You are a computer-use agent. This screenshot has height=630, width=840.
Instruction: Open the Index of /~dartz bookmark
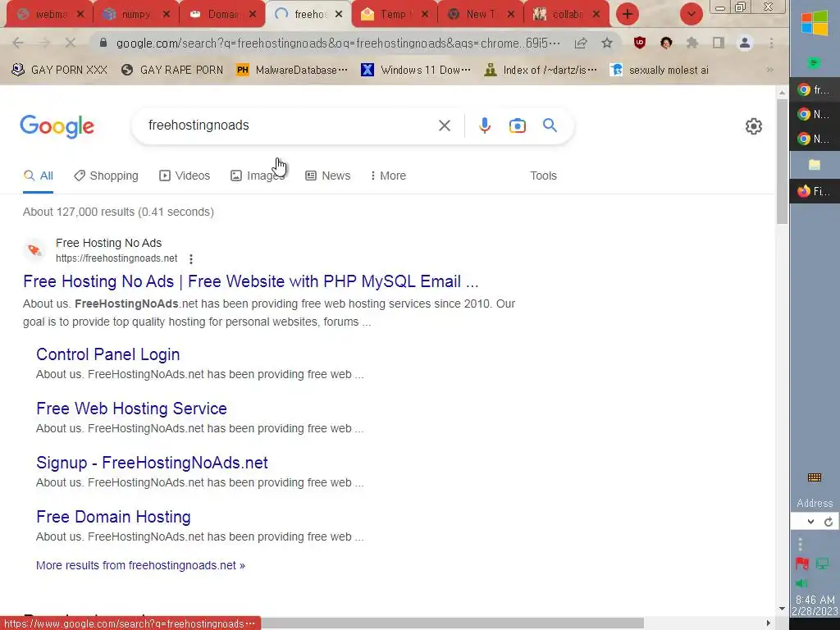[x=540, y=70]
